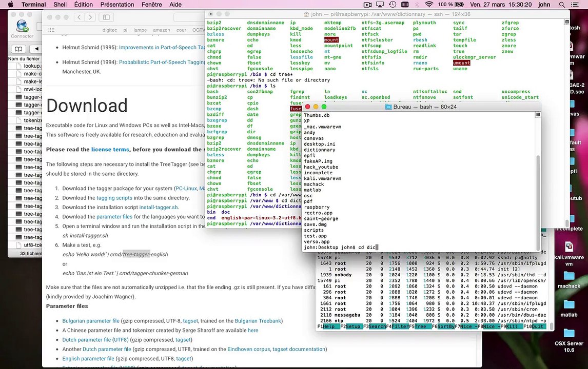Click the amazon bookmark in favorites bar
Screen dimensions: 588x369
[x=161, y=30]
